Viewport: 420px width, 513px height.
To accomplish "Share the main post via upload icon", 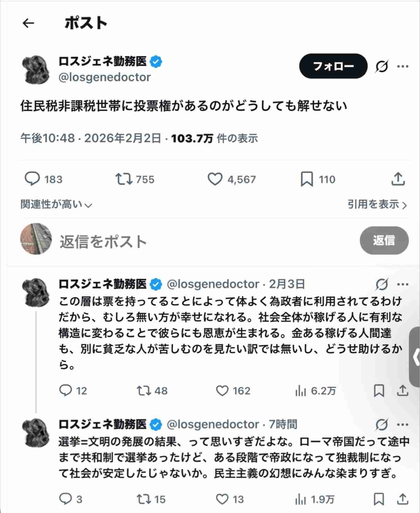I will (x=398, y=179).
